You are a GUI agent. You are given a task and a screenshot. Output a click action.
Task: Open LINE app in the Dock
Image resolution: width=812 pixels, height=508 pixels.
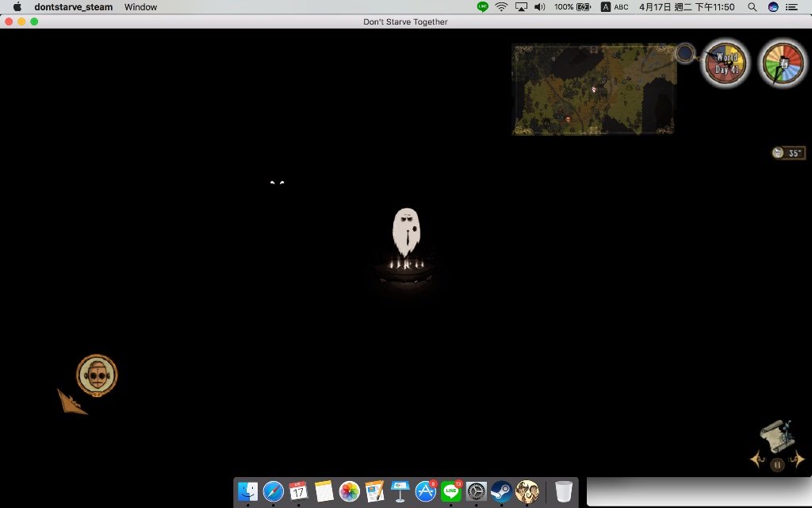click(x=451, y=491)
